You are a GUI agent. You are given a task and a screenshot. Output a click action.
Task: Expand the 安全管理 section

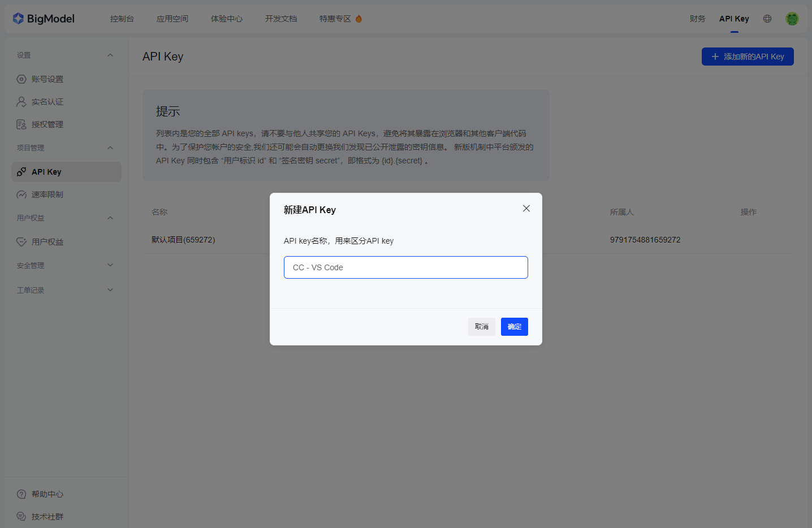click(x=110, y=265)
